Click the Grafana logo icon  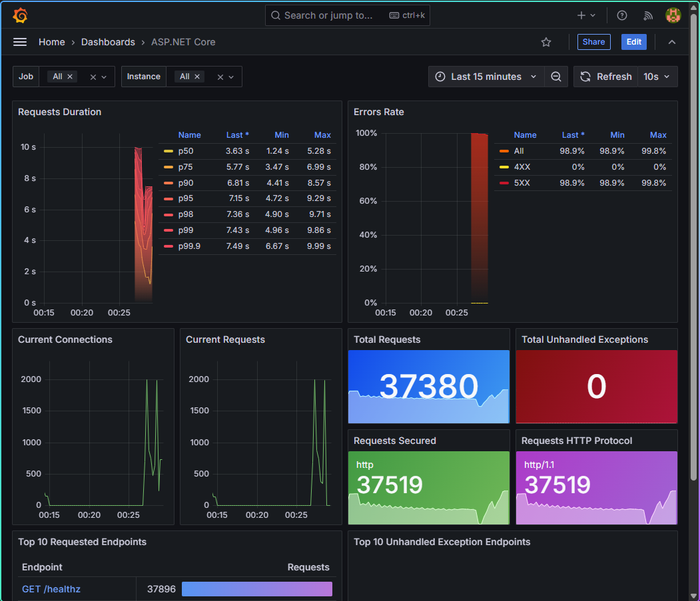click(x=20, y=15)
